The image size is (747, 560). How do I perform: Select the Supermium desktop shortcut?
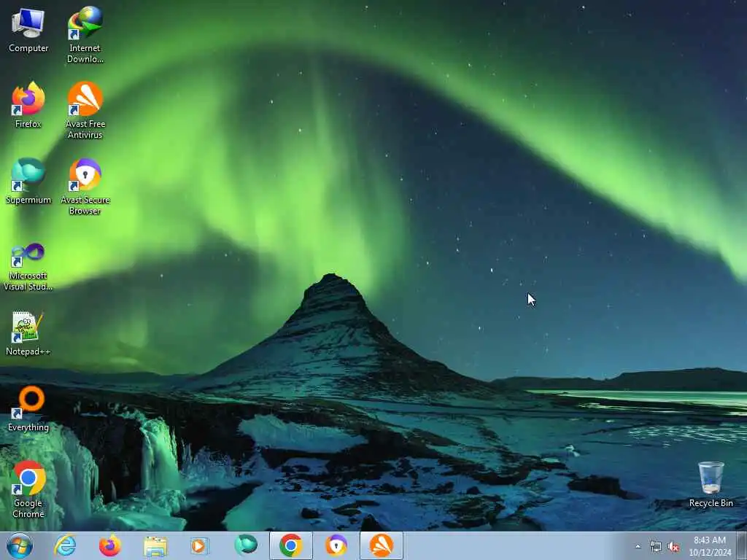tap(28, 181)
